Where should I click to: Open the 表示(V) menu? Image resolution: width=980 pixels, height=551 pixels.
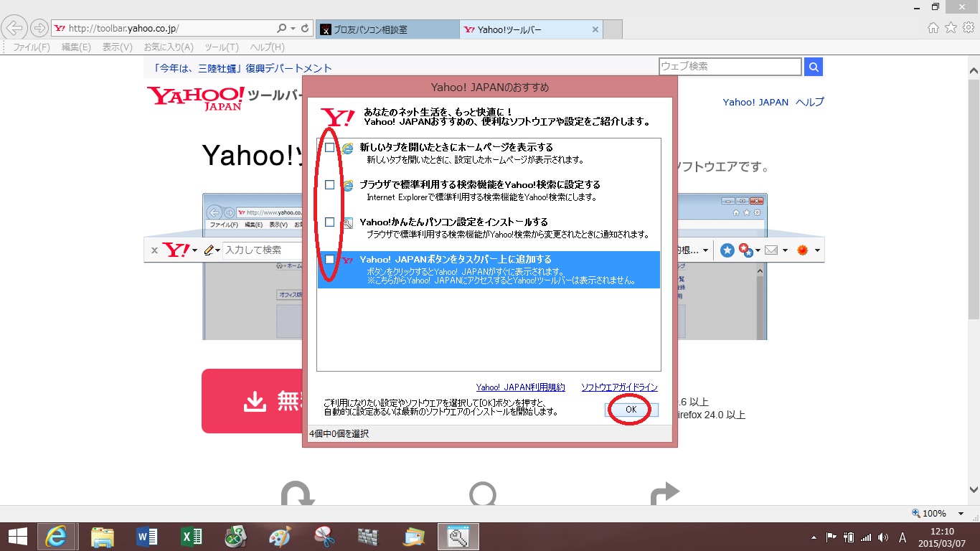click(117, 47)
